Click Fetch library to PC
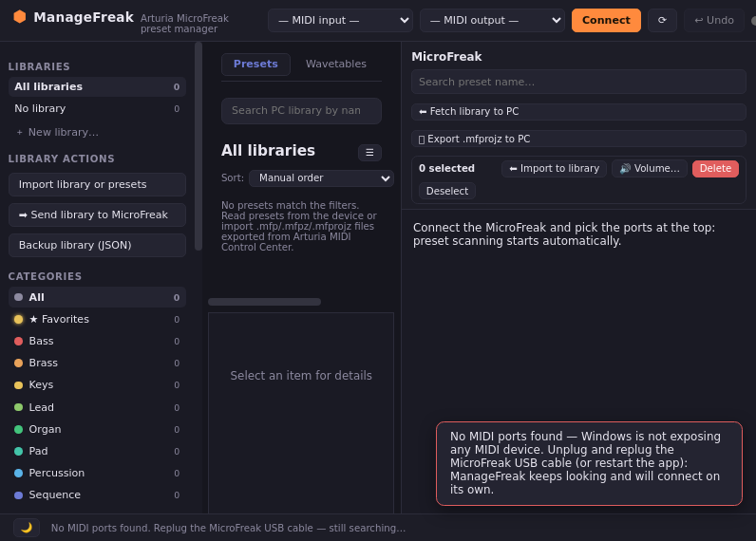This screenshot has width=756, height=541. tap(578, 112)
